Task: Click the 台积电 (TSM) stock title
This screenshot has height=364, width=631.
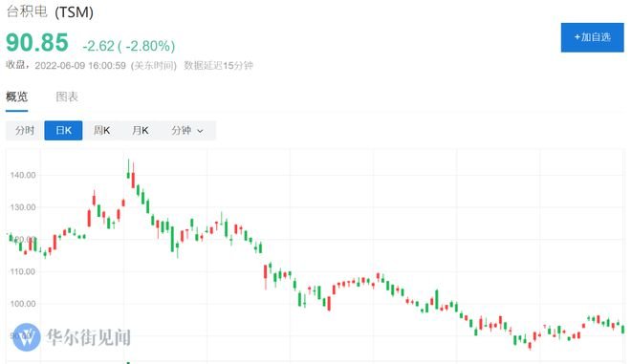Action: pyautogui.click(x=50, y=11)
